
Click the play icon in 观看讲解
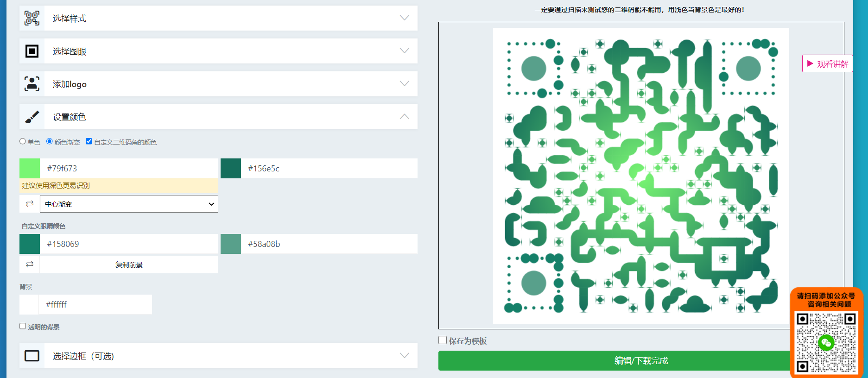pyautogui.click(x=810, y=63)
